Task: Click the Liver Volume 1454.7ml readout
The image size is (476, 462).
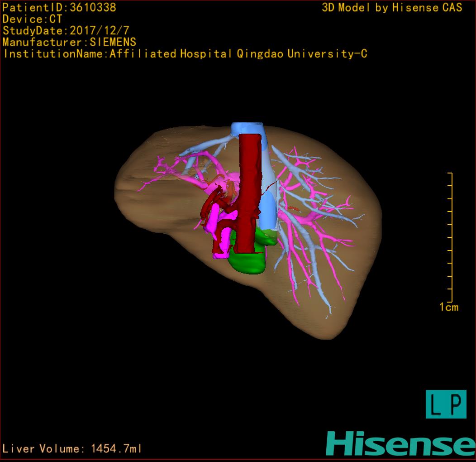Action: (x=72, y=449)
